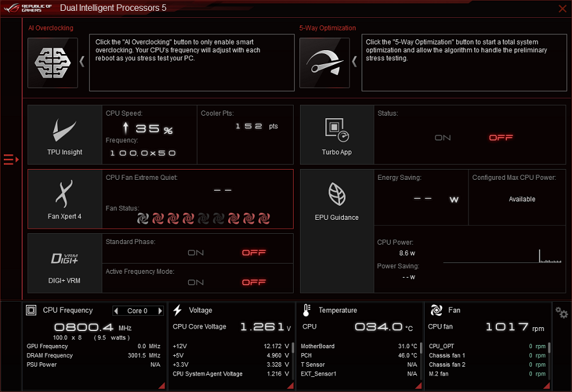Expand Voltage panel via corner triangle

tap(290, 386)
